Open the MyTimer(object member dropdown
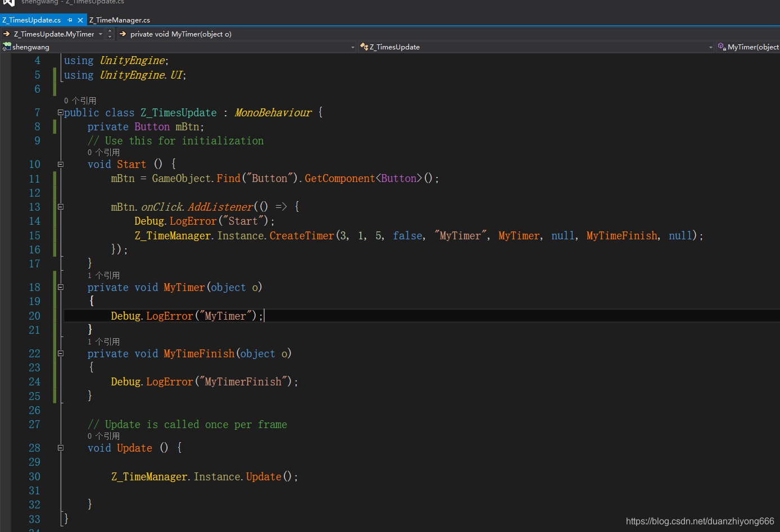Screen dimensions: 780x532 (x=753, y=47)
